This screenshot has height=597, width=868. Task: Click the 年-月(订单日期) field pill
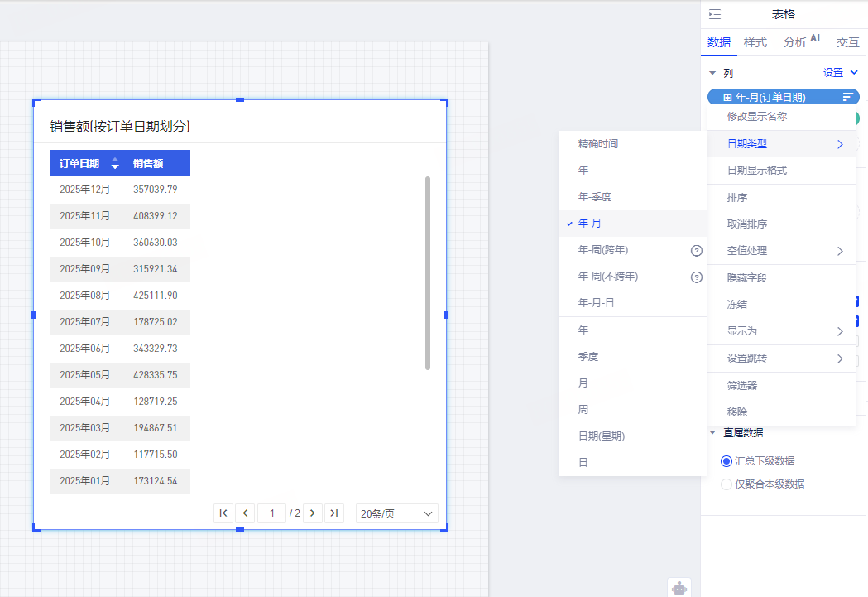pos(770,97)
